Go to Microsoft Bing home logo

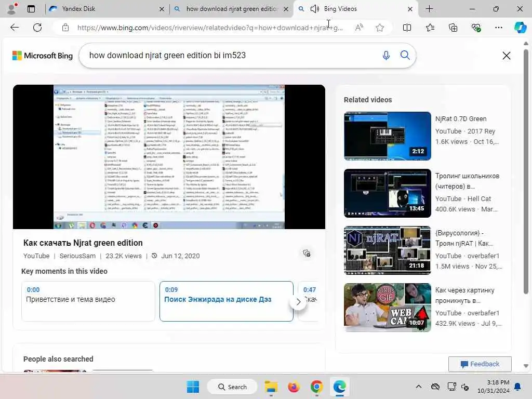(x=43, y=56)
